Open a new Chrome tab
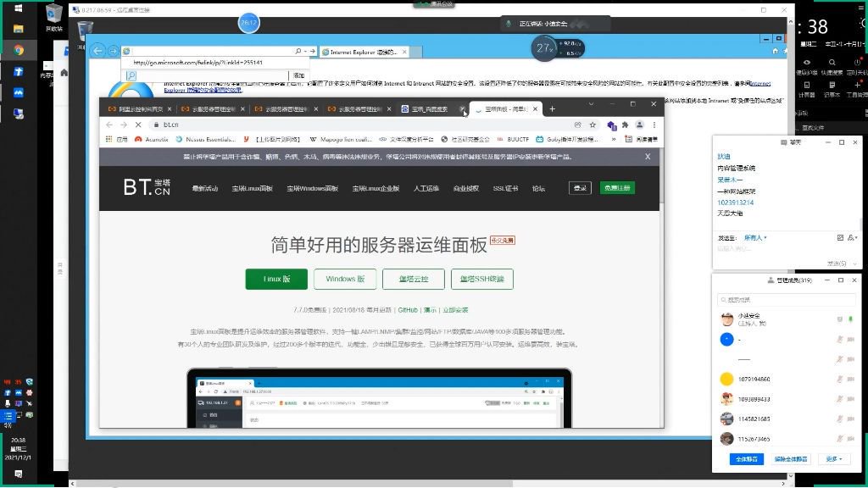 point(552,109)
